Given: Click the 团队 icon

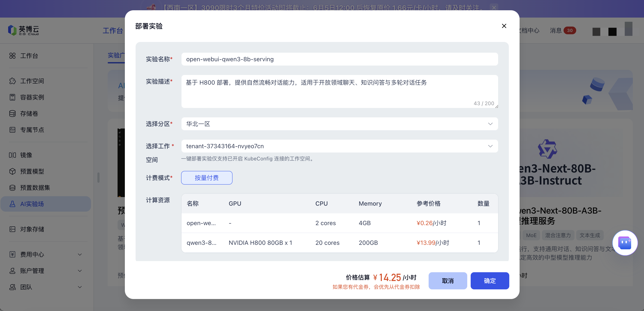Looking at the screenshot, I should (12, 287).
